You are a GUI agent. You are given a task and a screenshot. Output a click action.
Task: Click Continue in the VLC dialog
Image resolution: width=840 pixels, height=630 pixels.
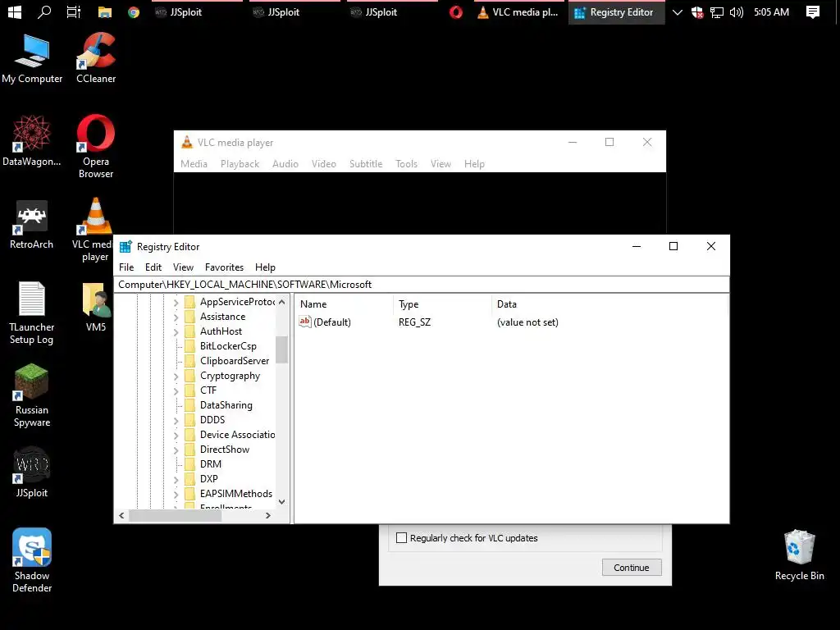coord(632,568)
